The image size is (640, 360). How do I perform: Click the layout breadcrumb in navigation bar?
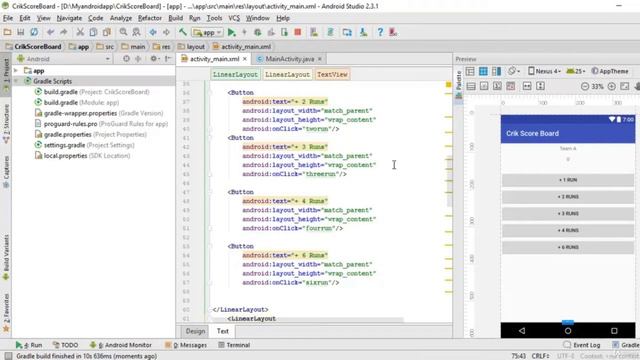191,47
